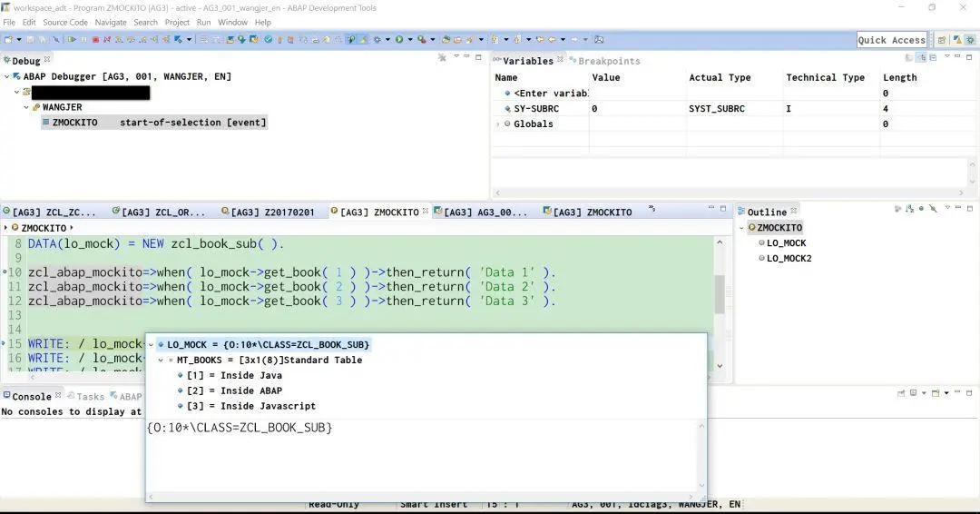The width and height of the screenshot is (980, 514).
Task: Switch to the Tasks tab
Action: (x=85, y=397)
